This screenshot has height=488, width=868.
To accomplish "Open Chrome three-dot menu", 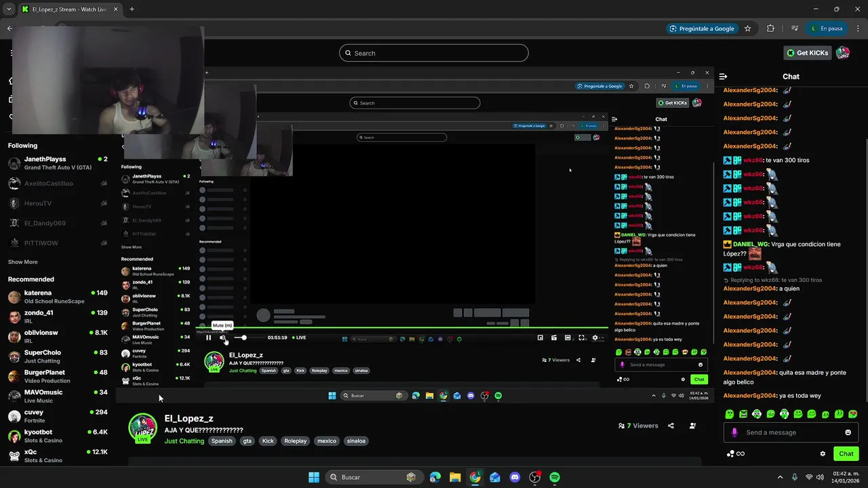I will pos(858,28).
